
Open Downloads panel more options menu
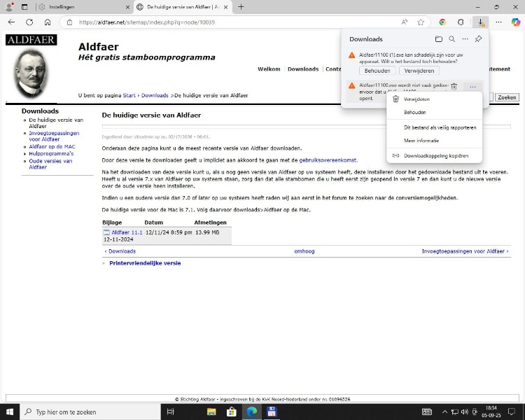(x=465, y=39)
